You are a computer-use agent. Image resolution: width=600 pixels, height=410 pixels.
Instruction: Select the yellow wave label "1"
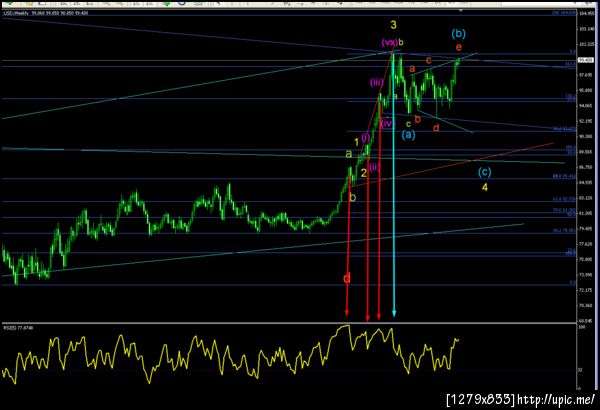click(357, 142)
